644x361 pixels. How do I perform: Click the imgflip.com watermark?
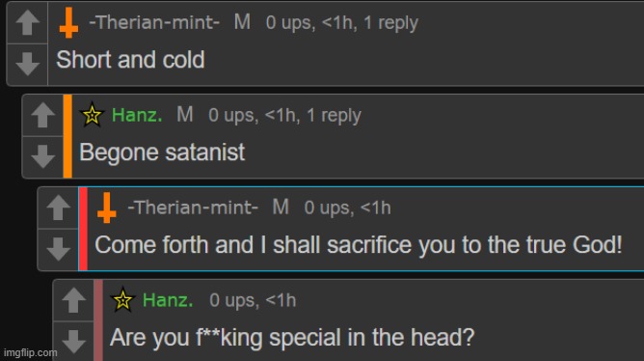point(31,352)
